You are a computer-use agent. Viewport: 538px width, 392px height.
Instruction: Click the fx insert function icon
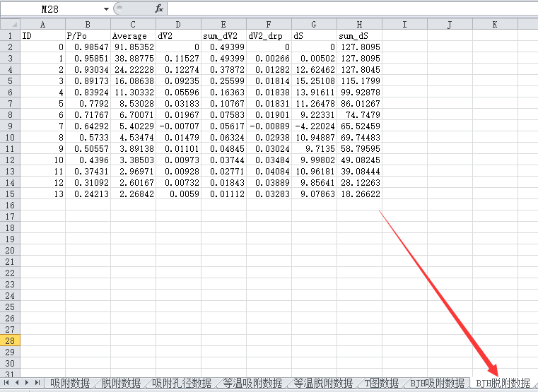[x=158, y=8]
